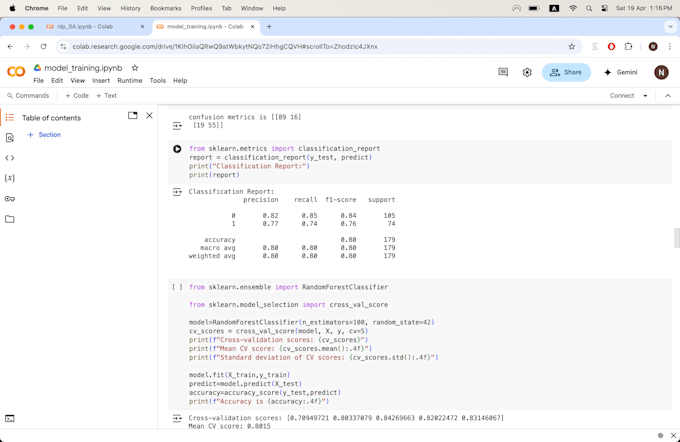Reload the current page
Viewport: 680px width, 442px height.
tap(43, 46)
